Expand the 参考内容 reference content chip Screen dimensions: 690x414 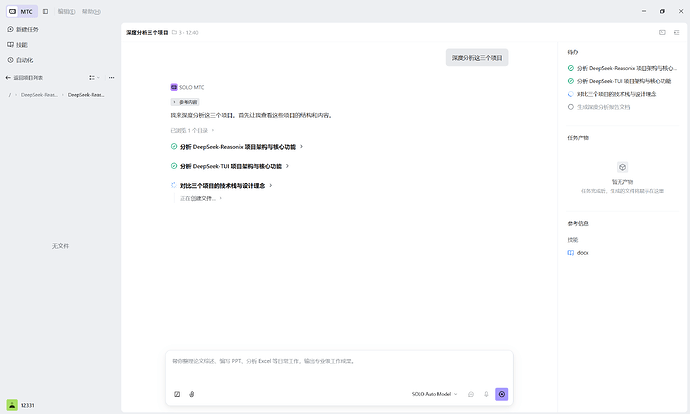pyautogui.click(x=185, y=102)
